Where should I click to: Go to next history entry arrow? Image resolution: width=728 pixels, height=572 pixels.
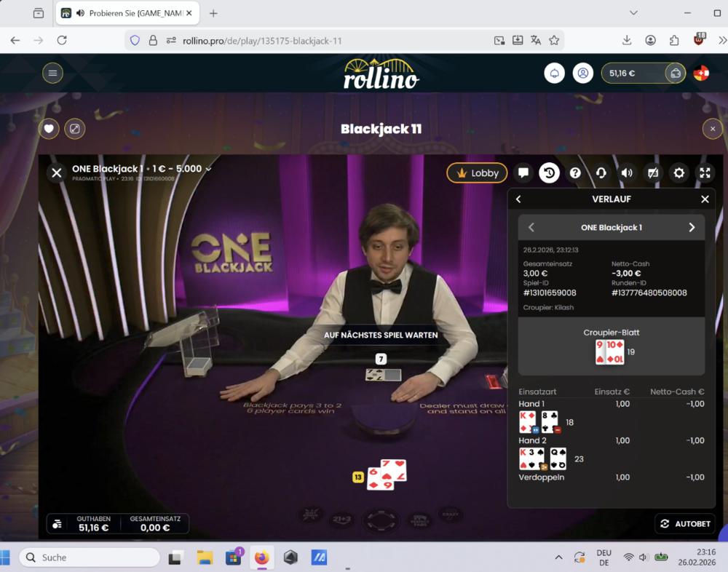pos(691,228)
